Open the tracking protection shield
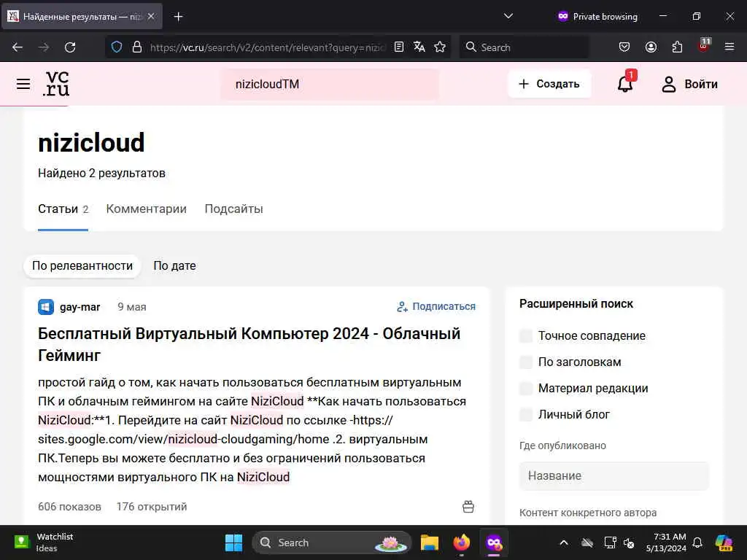Screen dimensions: 747x560 coord(117,47)
